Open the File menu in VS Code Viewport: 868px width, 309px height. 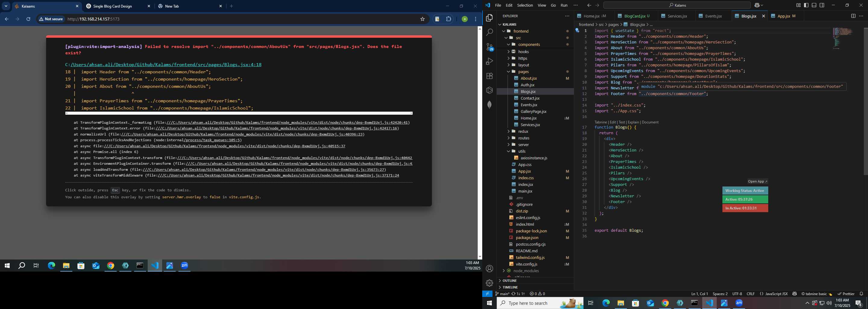[x=498, y=5]
